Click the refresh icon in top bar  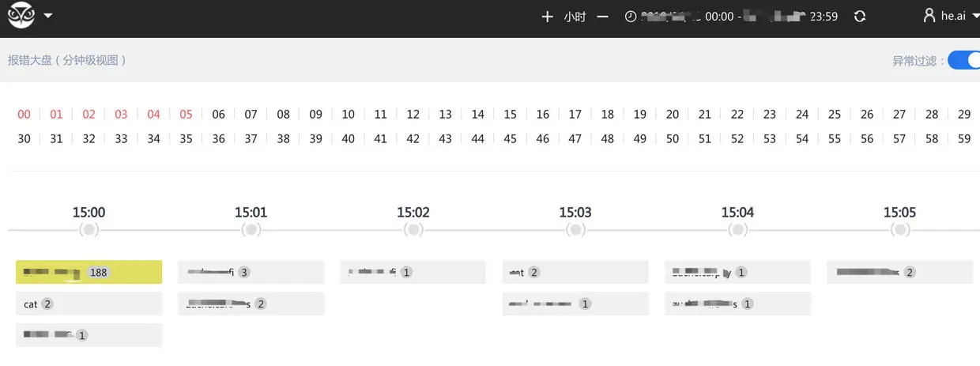pyautogui.click(x=860, y=17)
